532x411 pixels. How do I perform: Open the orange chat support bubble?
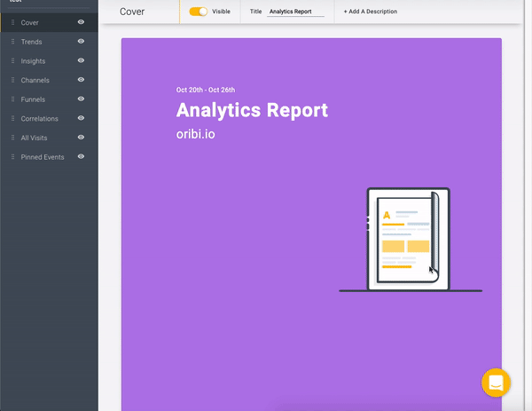pos(496,383)
